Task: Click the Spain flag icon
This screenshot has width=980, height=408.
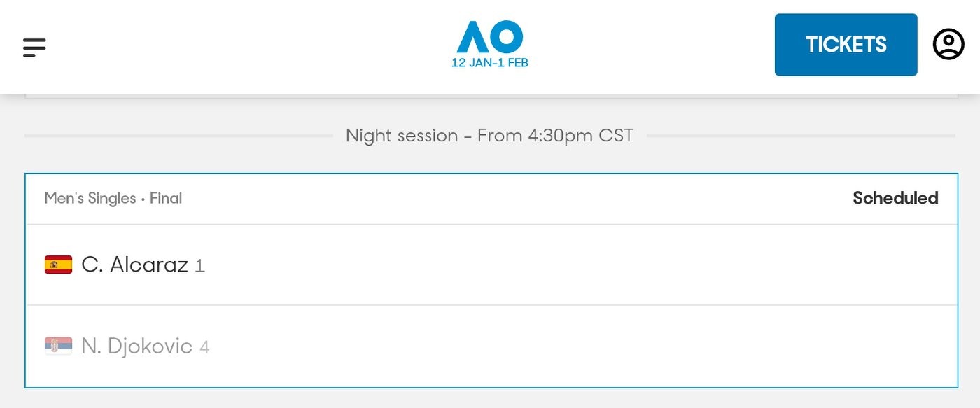Action: tap(58, 265)
